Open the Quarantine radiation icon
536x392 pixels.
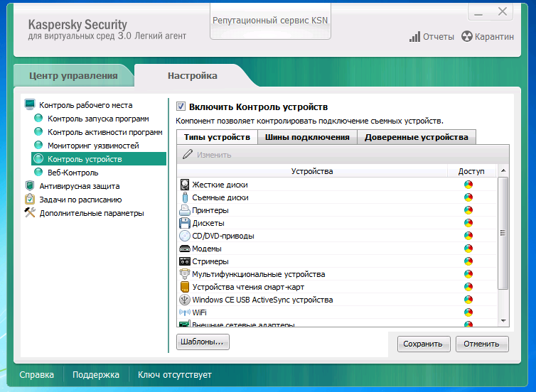(x=466, y=36)
